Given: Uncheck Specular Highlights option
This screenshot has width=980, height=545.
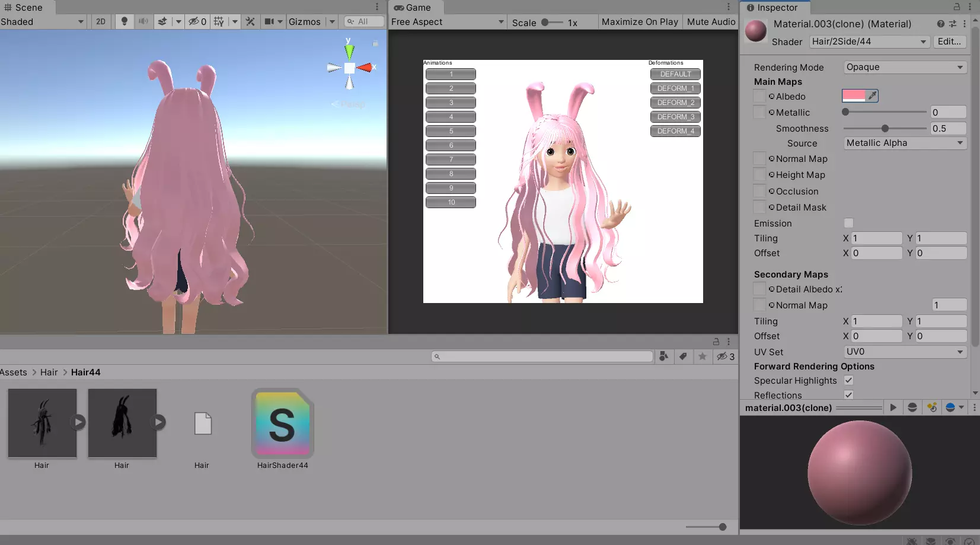Looking at the screenshot, I should 848,380.
